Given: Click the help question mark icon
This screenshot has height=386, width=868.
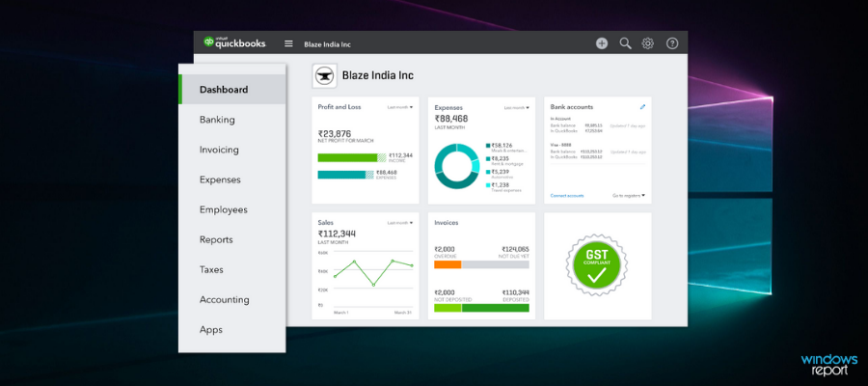Looking at the screenshot, I should click(x=672, y=43).
